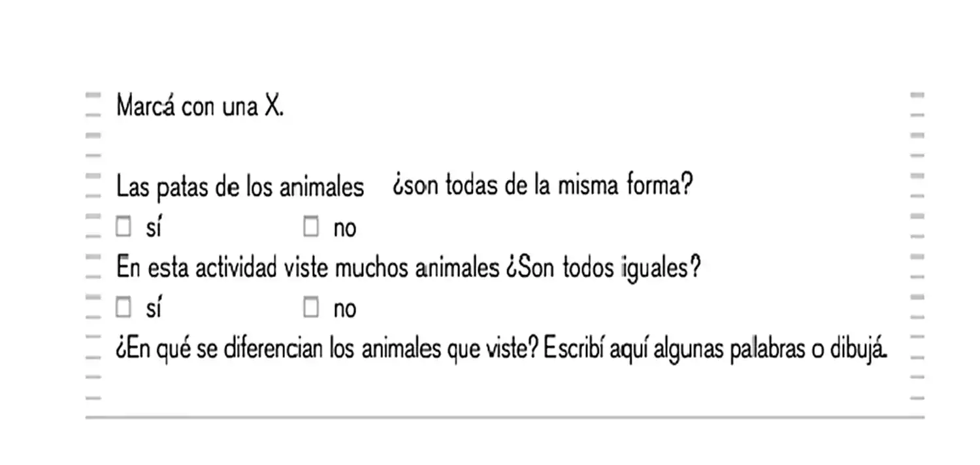This screenshot has width=980, height=465.
Task: Click the horizontal line at the worksheet bottom
Action: click(504, 417)
